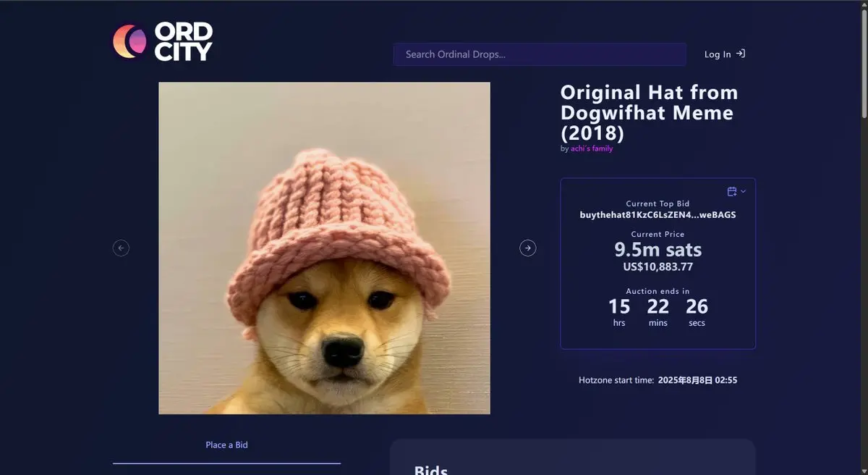
Task: Click the add-to-calendar icon
Action: (732, 191)
